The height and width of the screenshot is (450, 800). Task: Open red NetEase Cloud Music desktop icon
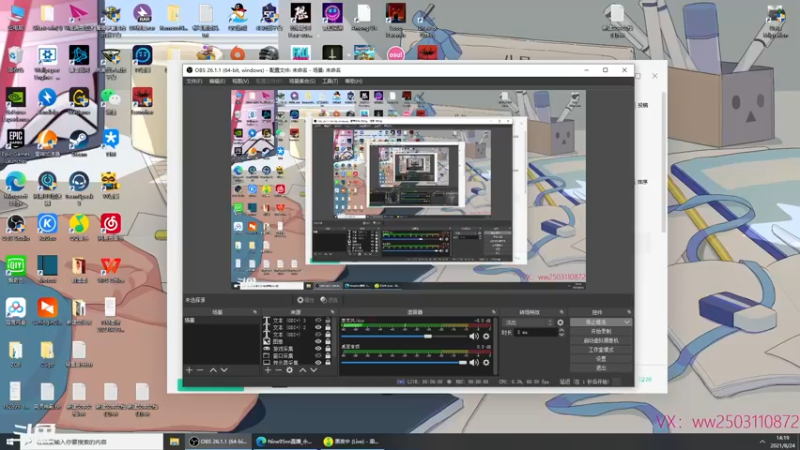111,228
